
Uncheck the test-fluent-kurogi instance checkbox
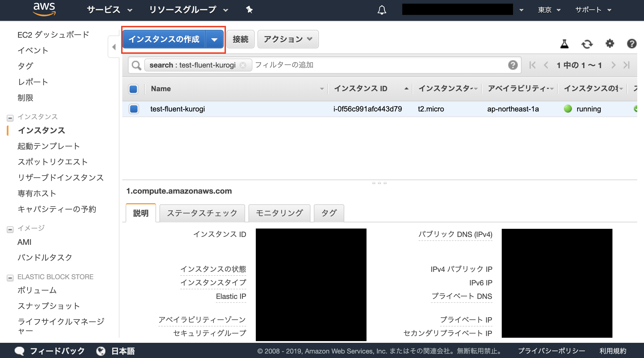[133, 109]
